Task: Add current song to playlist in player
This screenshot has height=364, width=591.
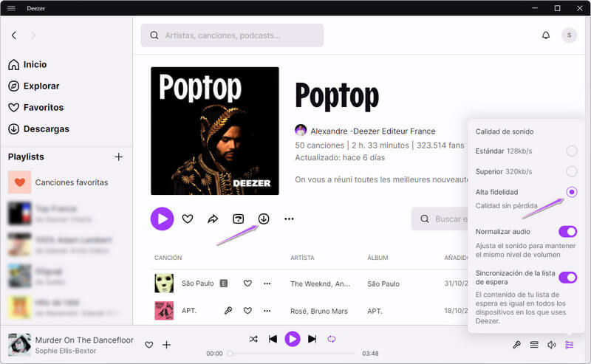Action: click(167, 345)
